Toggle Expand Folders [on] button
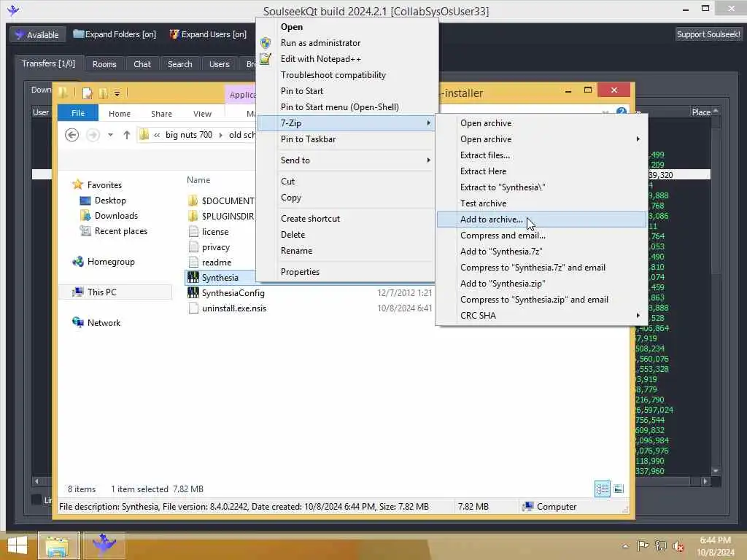 tap(115, 34)
